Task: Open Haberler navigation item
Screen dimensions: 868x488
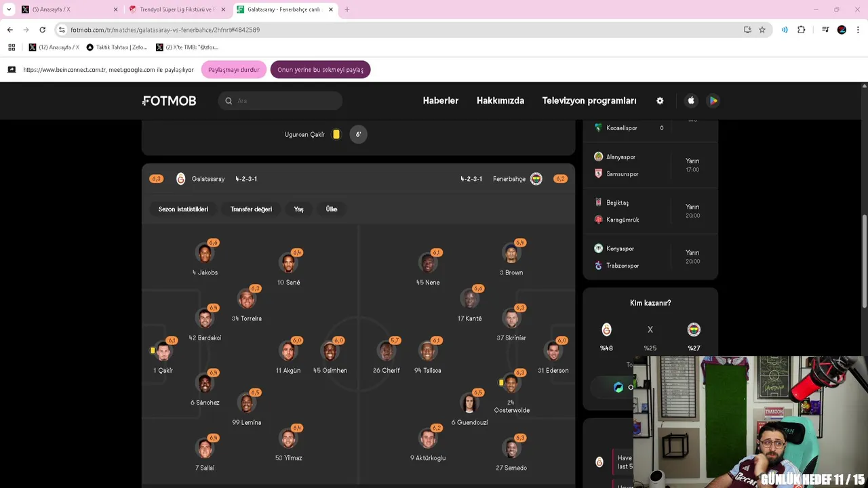Action: tap(441, 100)
